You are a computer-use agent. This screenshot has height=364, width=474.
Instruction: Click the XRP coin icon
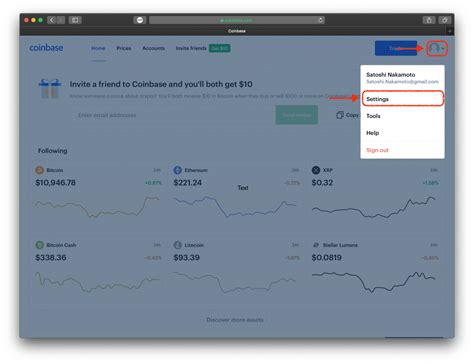click(x=316, y=170)
